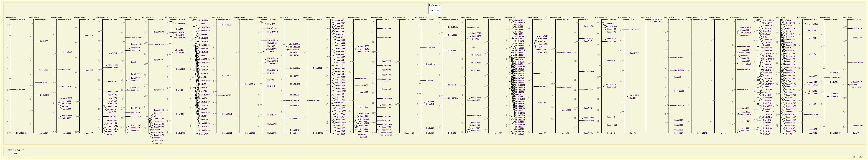Click marker Xumn441B on Oat-KxO-21
868x160 pixels.
(318, 68)
